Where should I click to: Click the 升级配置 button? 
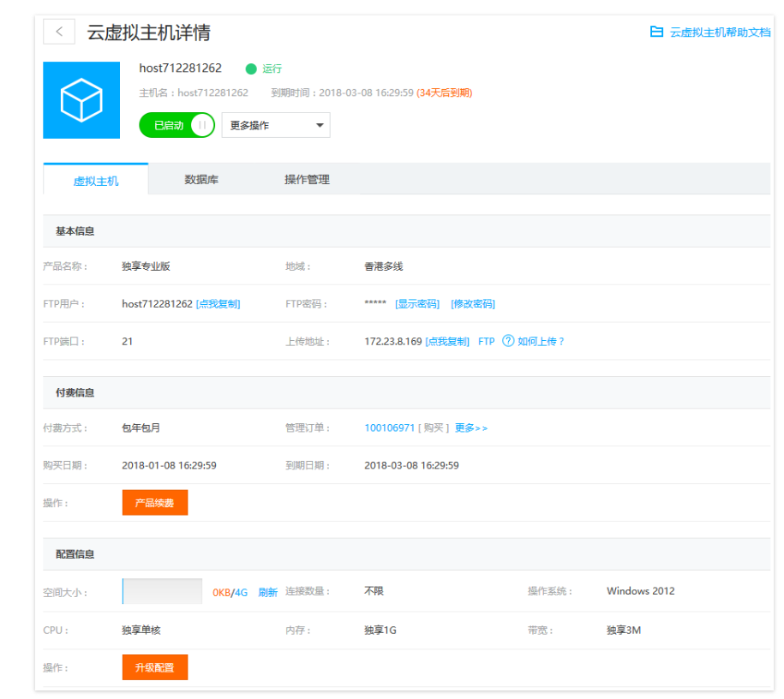click(155, 667)
